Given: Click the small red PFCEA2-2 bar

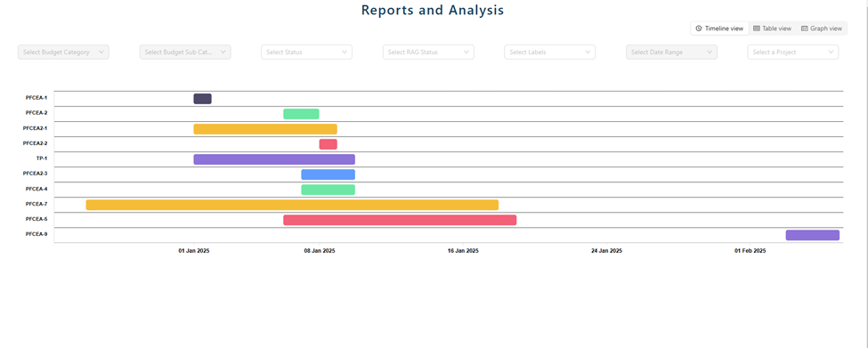Looking at the screenshot, I should coord(329,144).
